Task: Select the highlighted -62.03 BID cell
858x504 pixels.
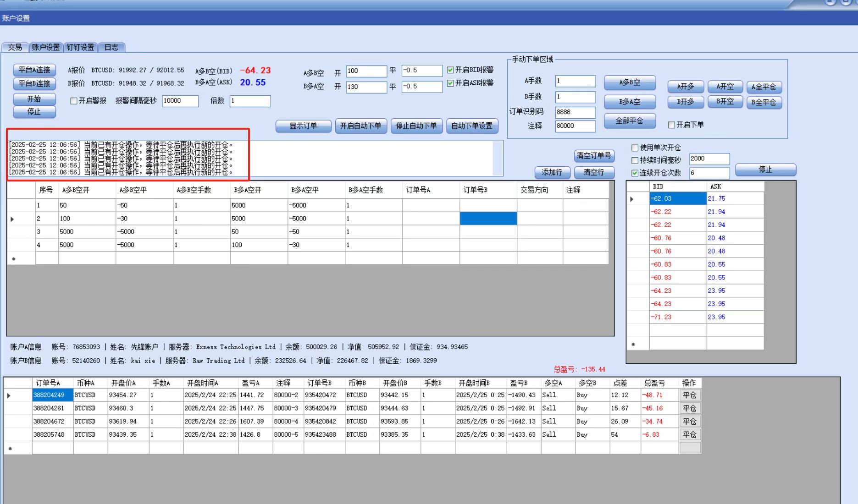Action: coord(677,199)
